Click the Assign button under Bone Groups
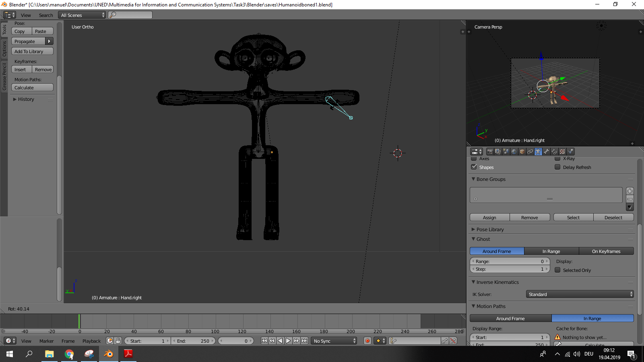This screenshot has width=644, height=362. pyautogui.click(x=489, y=217)
